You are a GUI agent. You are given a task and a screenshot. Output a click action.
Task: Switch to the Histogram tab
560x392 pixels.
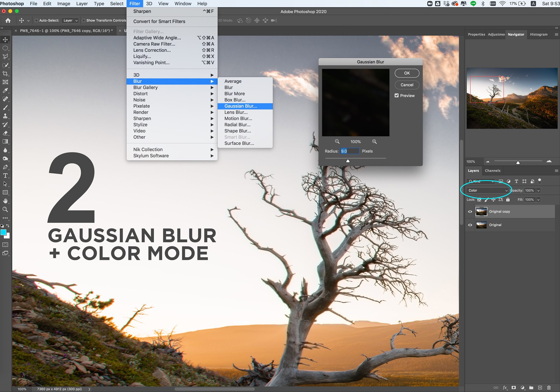pos(538,34)
